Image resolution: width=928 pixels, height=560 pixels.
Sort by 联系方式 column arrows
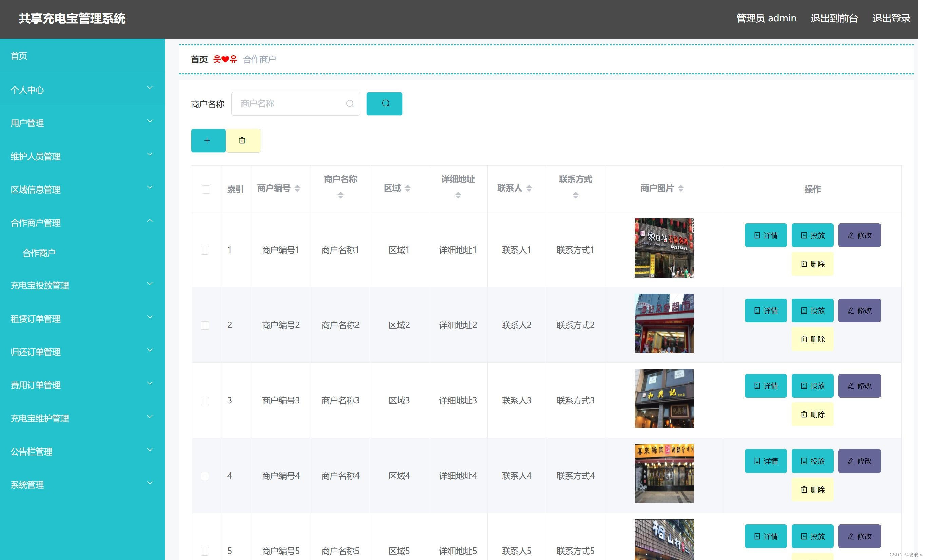[576, 195]
